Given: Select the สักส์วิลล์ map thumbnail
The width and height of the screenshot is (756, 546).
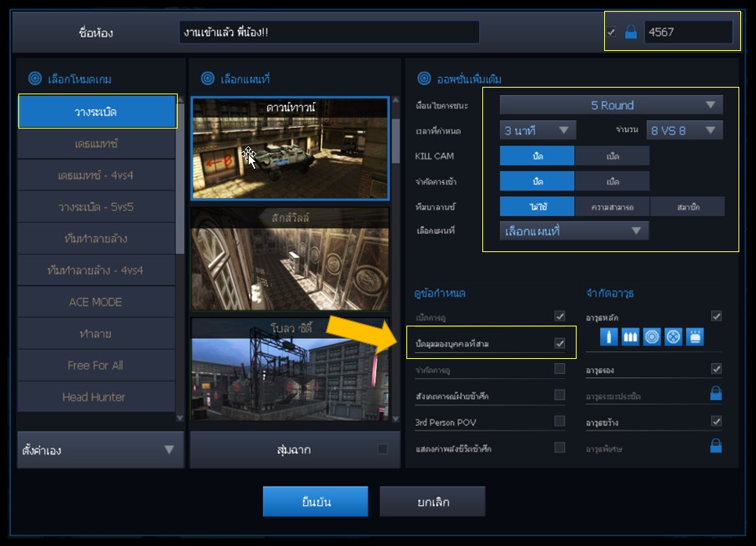Looking at the screenshot, I should (290, 260).
